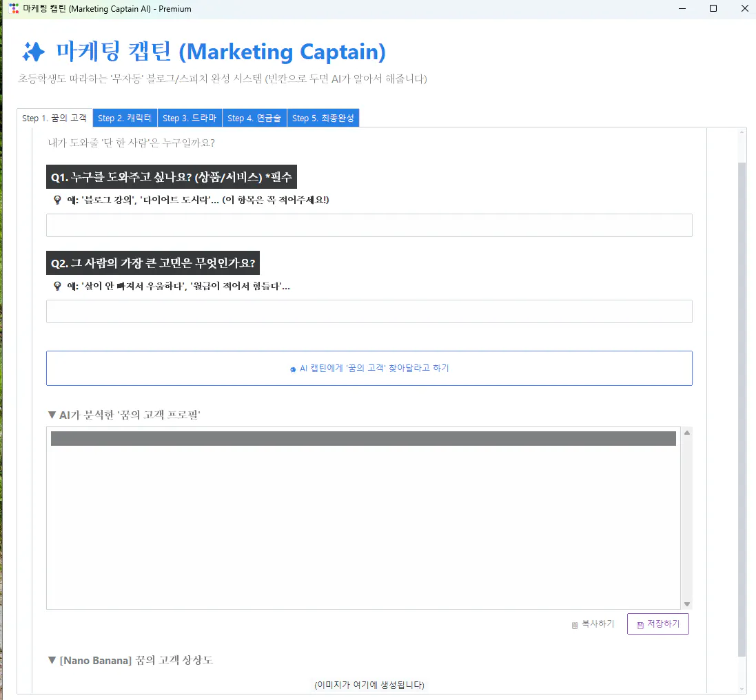Click the gear icon inside the AI 캡틴 button
The width and height of the screenshot is (756, 700).
coord(293,369)
